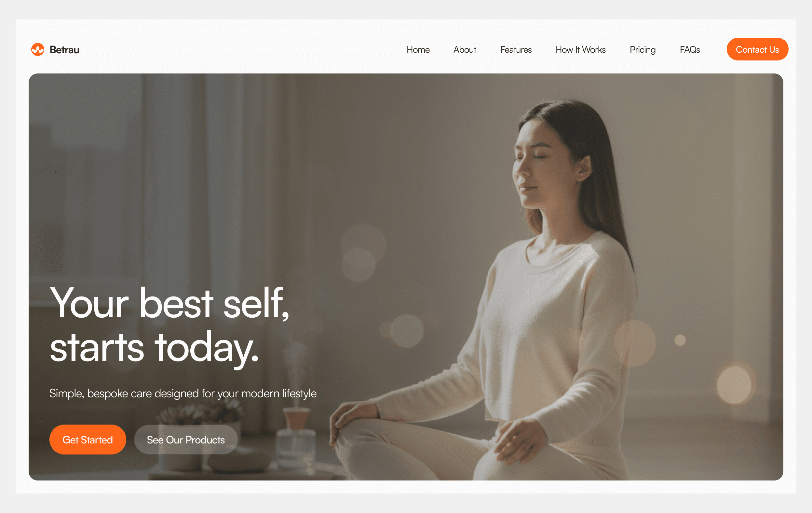The image size is (812, 513).
Task: Select Features in the navigation bar
Action: coord(516,49)
